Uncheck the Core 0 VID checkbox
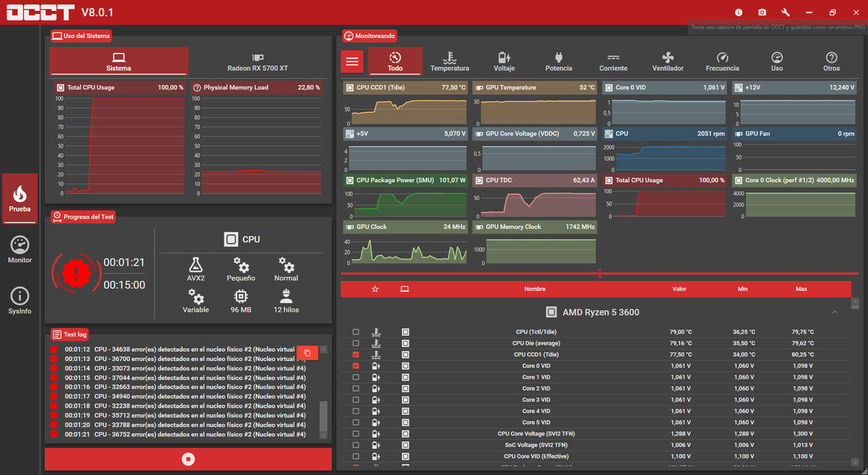Viewport: 868px width, 475px height. 356,366
